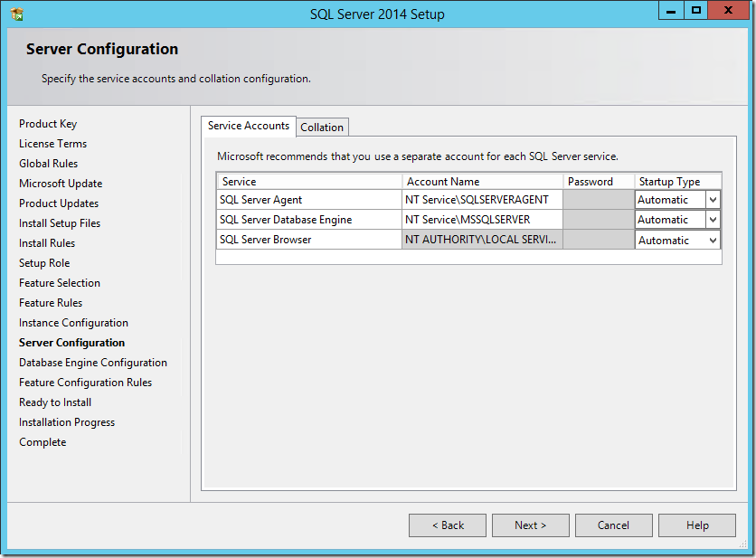Select Instance Configuration step in sidebar

click(74, 323)
